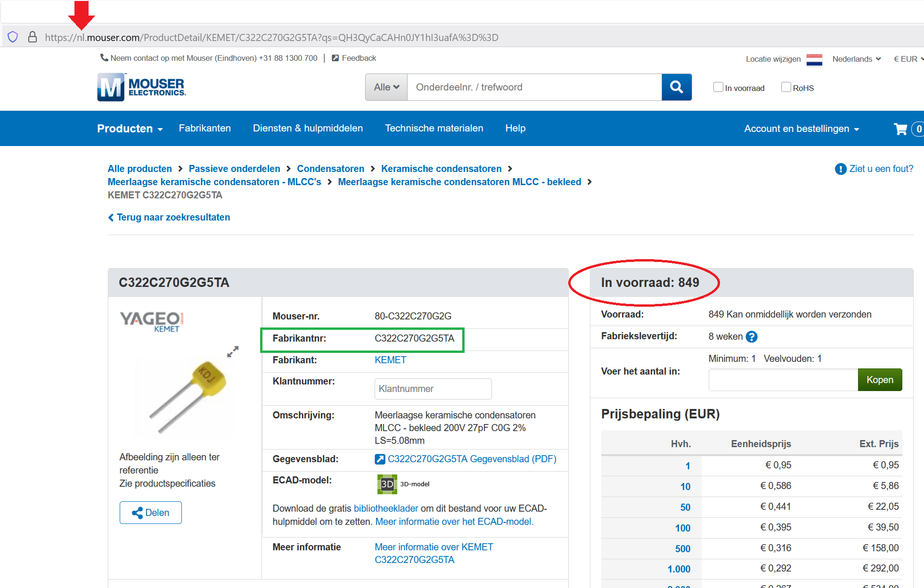Click the bibliotheeklader link

pos(386,508)
